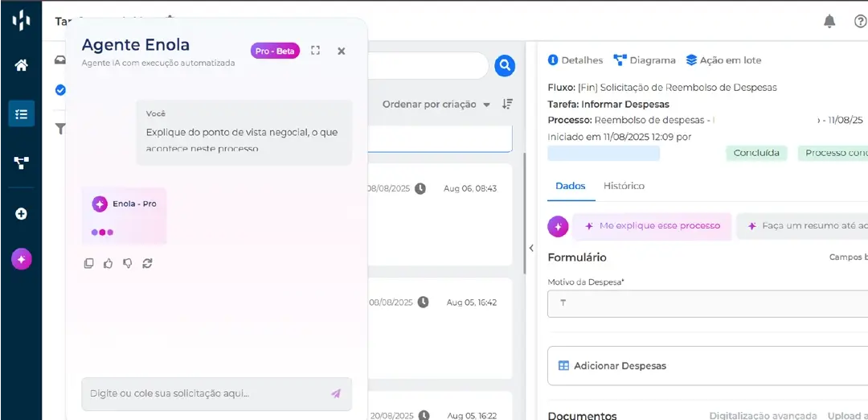
Task: Open the notifications bell
Action: [829, 21]
